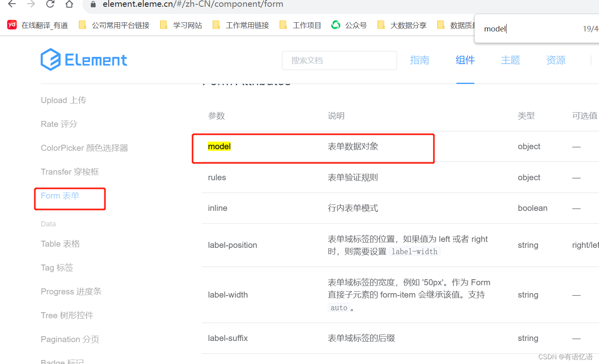The image size is (599, 364).
Task: Click the lock icon in address bar
Action: click(x=93, y=4)
